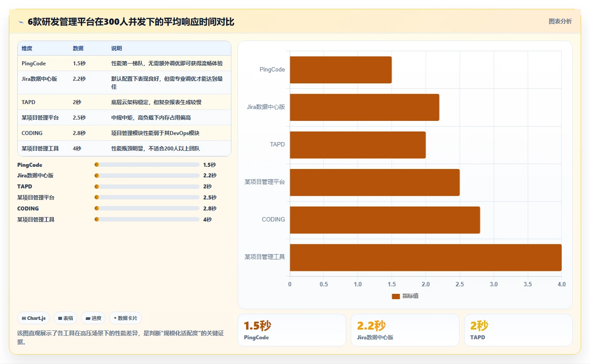Select the 某项目管理平台 cell in the table
The width and height of the screenshot is (590, 364).
tap(40, 118)
